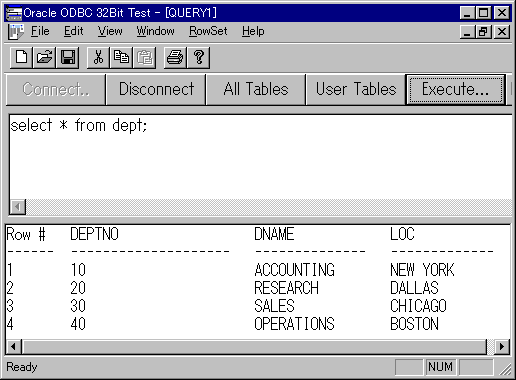Click the results pane right scroll arrow
Screen dimensions: 516x380
point(502,347)
